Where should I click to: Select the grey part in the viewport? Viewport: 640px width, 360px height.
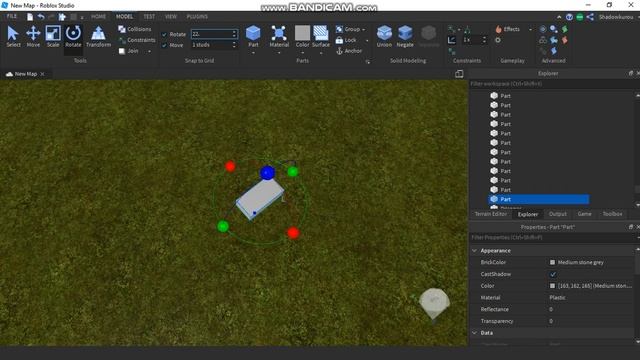coord(259,198)
